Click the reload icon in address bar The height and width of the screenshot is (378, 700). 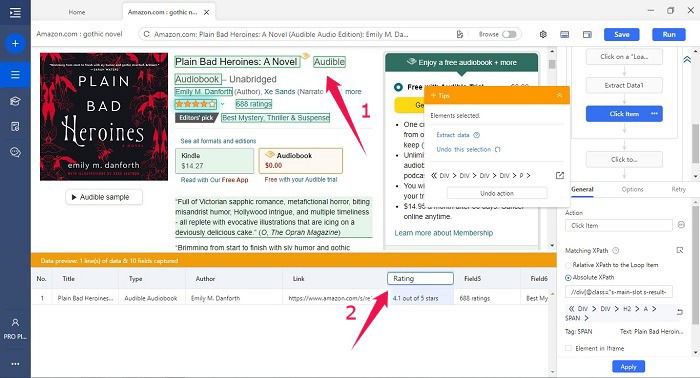(146, 34)
